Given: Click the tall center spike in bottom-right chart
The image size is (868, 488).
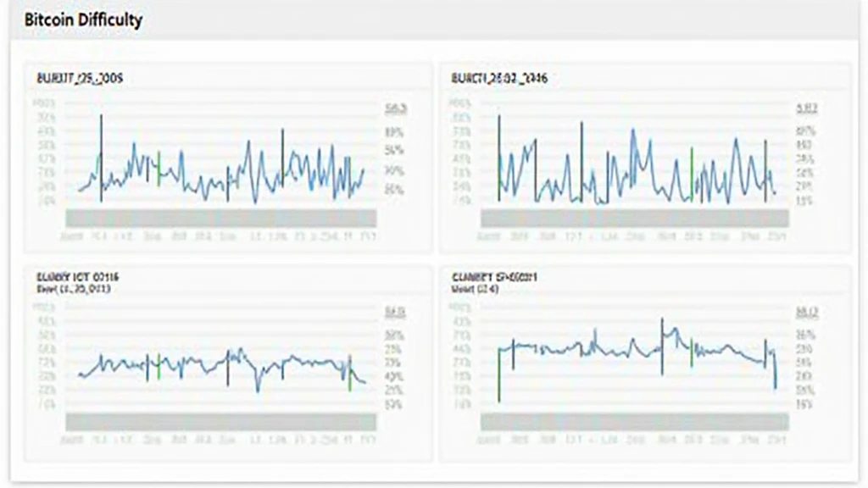Looking at the screenshot, I should [662, 346].
